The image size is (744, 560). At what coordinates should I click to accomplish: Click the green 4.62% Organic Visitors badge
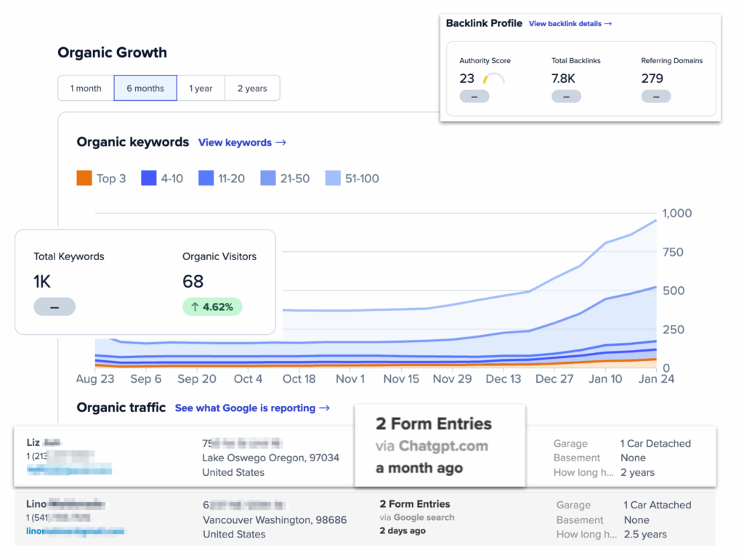(212, 307)
